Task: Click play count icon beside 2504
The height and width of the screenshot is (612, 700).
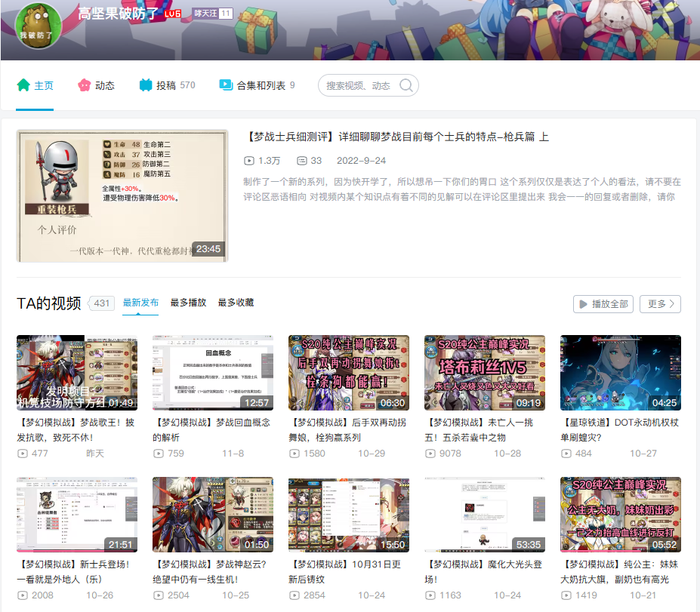Action: (158, 595)
